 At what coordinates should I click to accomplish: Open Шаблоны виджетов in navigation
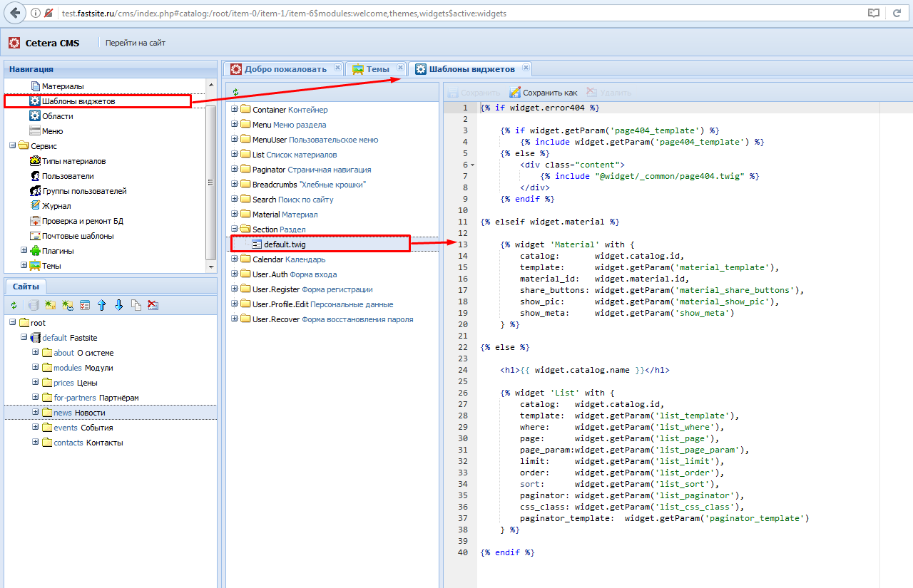(78, 101)
